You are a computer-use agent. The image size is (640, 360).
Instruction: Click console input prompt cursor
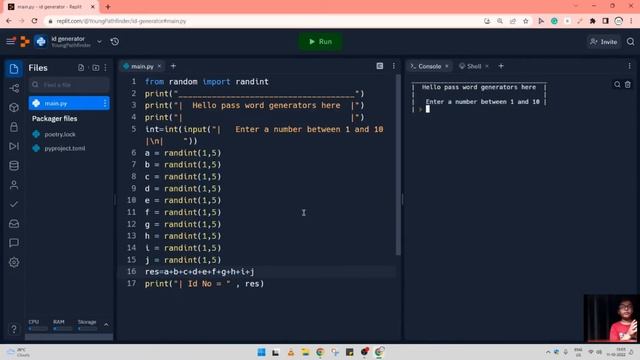(428, 109)
